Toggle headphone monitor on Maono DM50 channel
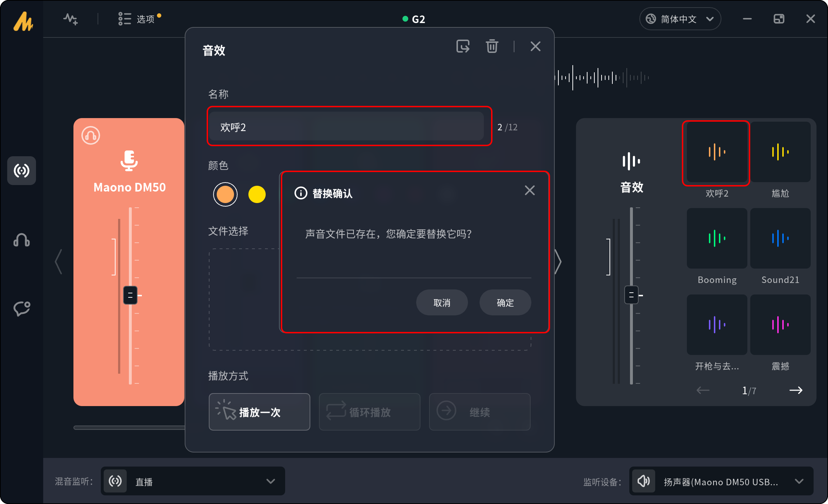This screenshot has width=828, height=504. tap(91, 136)
